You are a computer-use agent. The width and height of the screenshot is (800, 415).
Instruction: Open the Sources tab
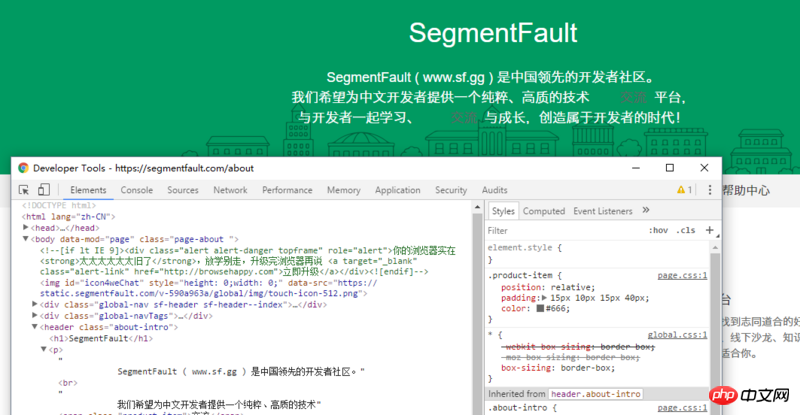pos(183,190)
